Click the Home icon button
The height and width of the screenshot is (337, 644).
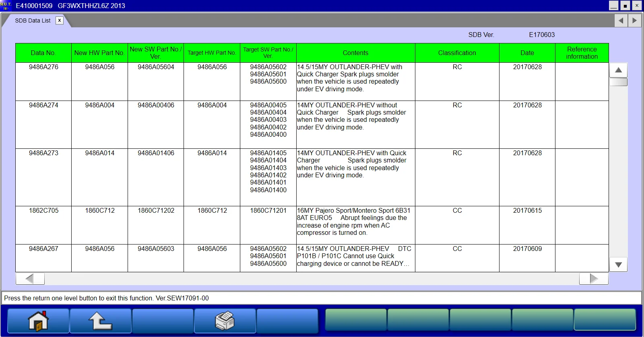pyautogui.click(x=38, y=321)
